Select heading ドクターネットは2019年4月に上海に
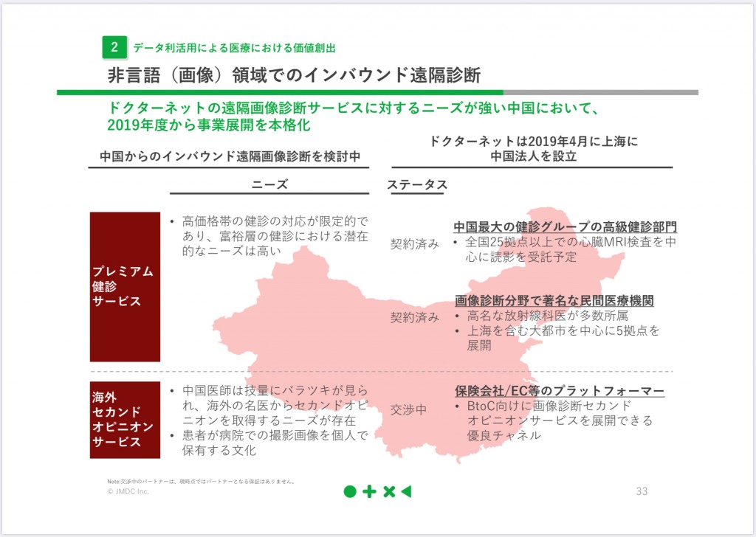Image resolution: width=756 pixels, height=537 pixels. point(533,141)
